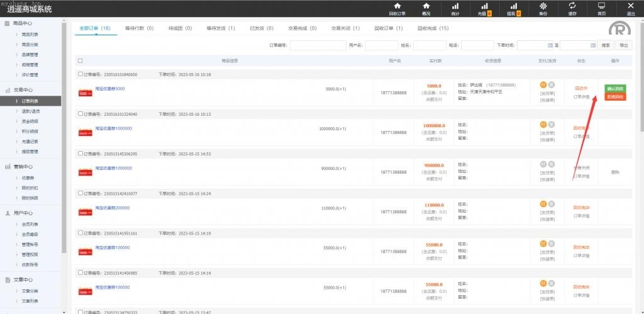Open the 统计 statistics chart icon
644x314 pixels.
[x=455, y=8]
